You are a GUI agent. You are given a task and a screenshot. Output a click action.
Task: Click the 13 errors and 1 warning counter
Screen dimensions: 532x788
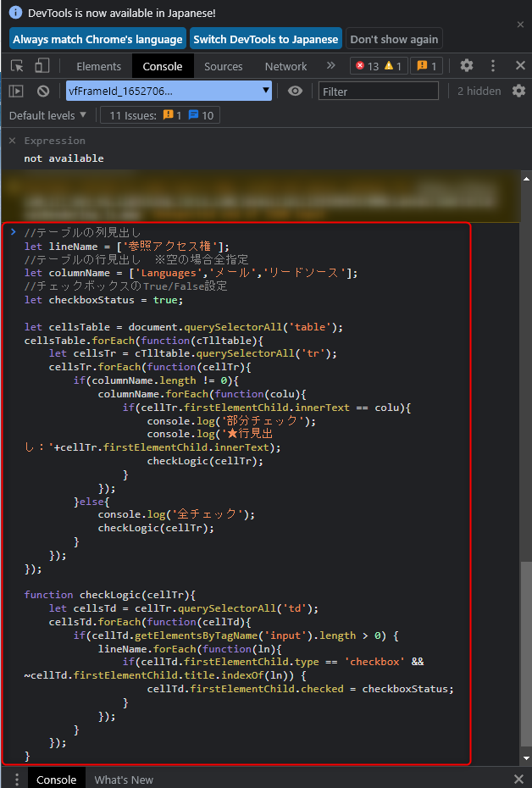(x=379, y=66)
